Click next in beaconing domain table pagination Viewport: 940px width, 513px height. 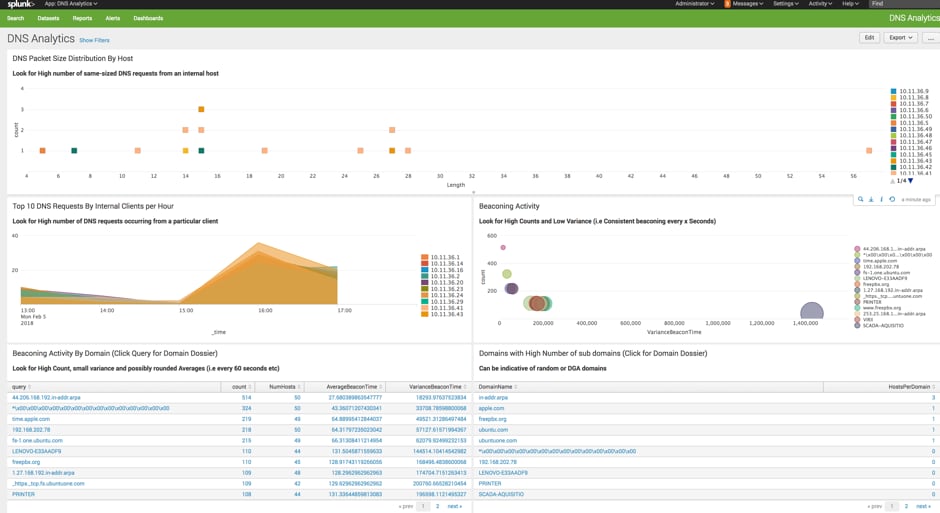point(454,506)
